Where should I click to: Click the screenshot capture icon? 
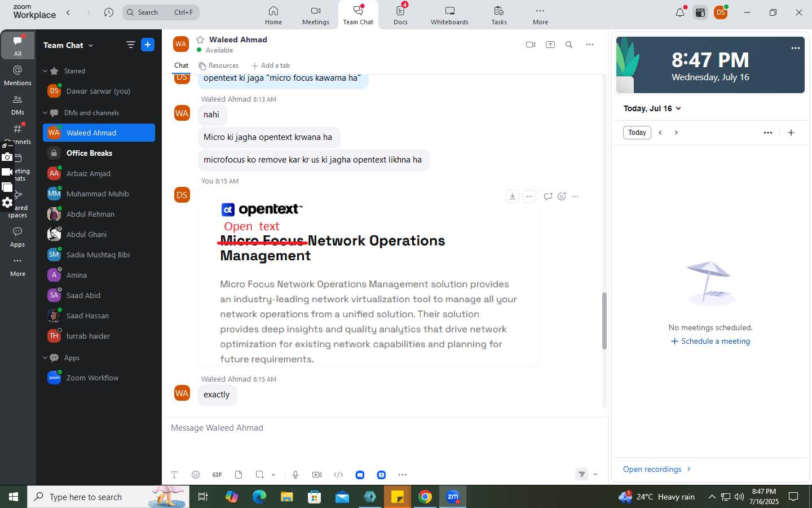pos(259,475)
